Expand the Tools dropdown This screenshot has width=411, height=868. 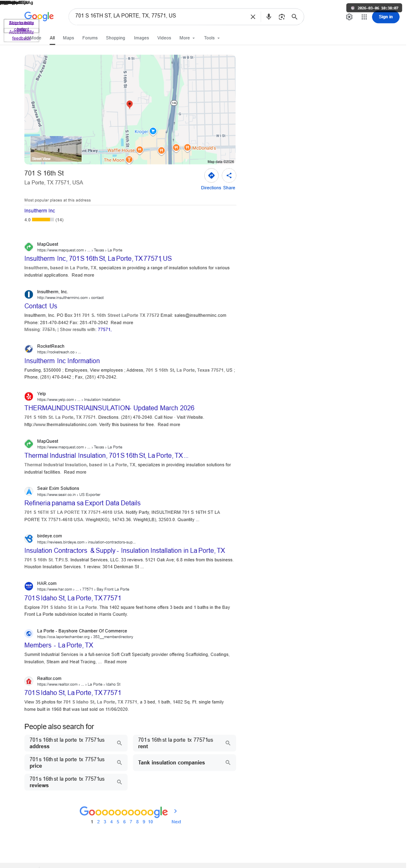click(212, 38)
